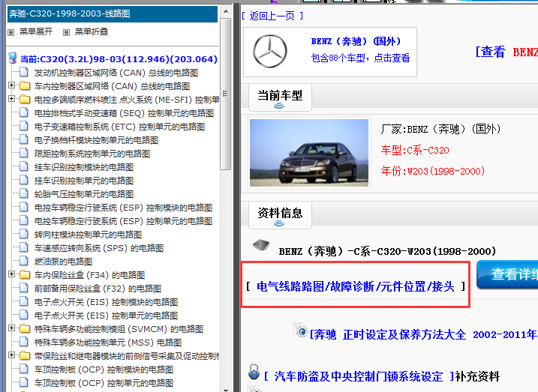Open the BENZ（奔驰）(国外) brand link

[356, 41]
